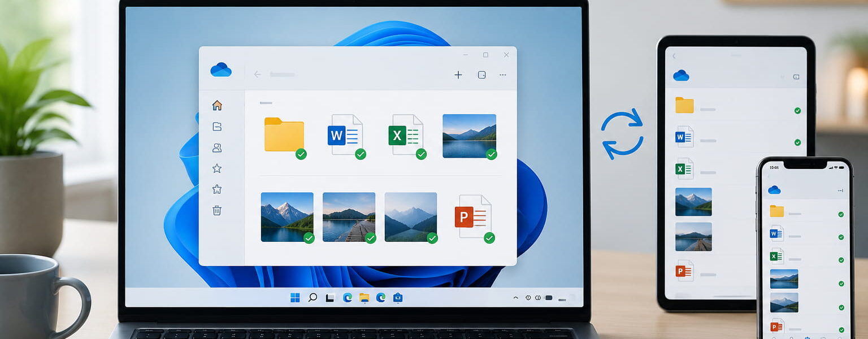Open Home in the OneDrive sidebar
This screenshot has height=339, width=868.
[x=217, y=105]
